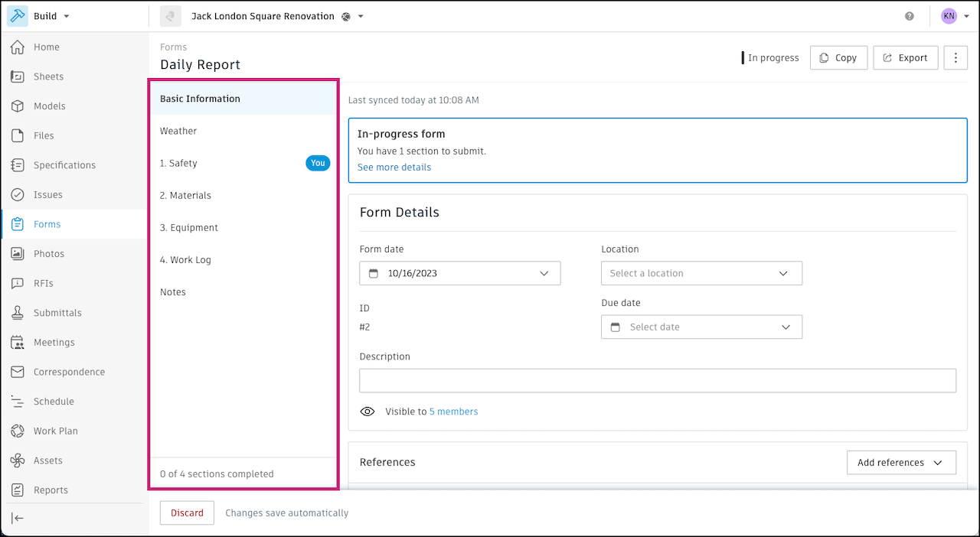980x537 pixels.
Task: Click the Models cube icon
Action: click(18, 106)
